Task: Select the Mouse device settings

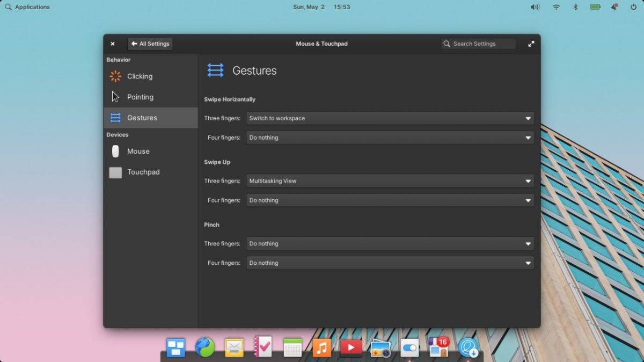Action: tap(138, 151)
